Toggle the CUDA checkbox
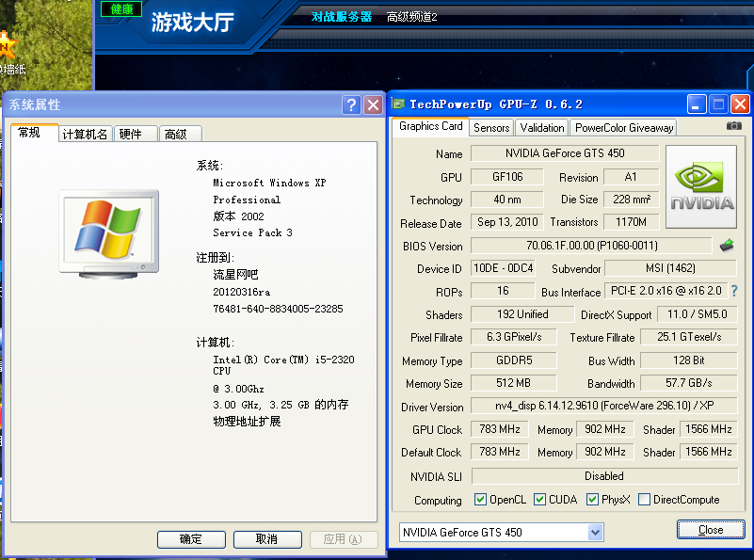 (x=539, y=500)
